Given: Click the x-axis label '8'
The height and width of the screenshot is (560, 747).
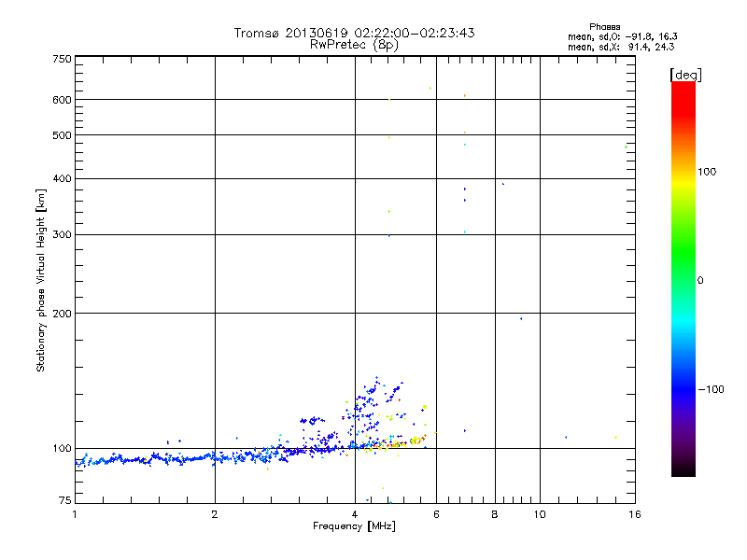Looking at the screenshot, I should pos(495,514).
